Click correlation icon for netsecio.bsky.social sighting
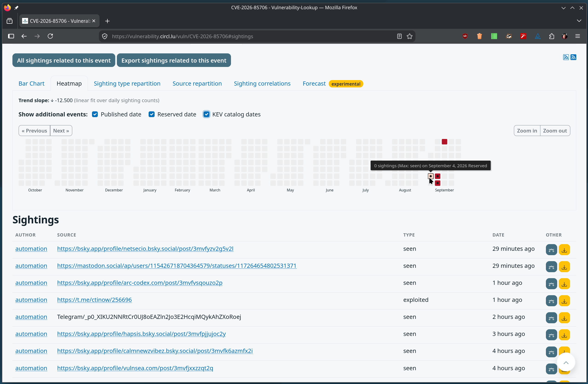The height and width of the screenshot is (384, 588). click(551, 250)
